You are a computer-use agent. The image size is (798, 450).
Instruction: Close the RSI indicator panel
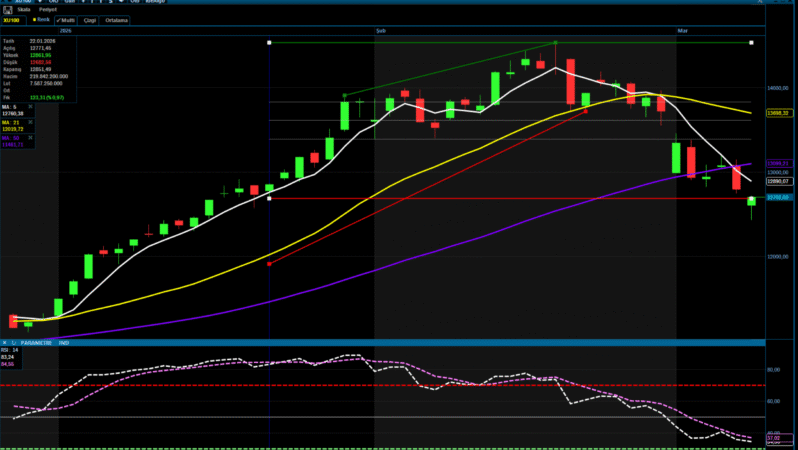click(x=4, y=342)
